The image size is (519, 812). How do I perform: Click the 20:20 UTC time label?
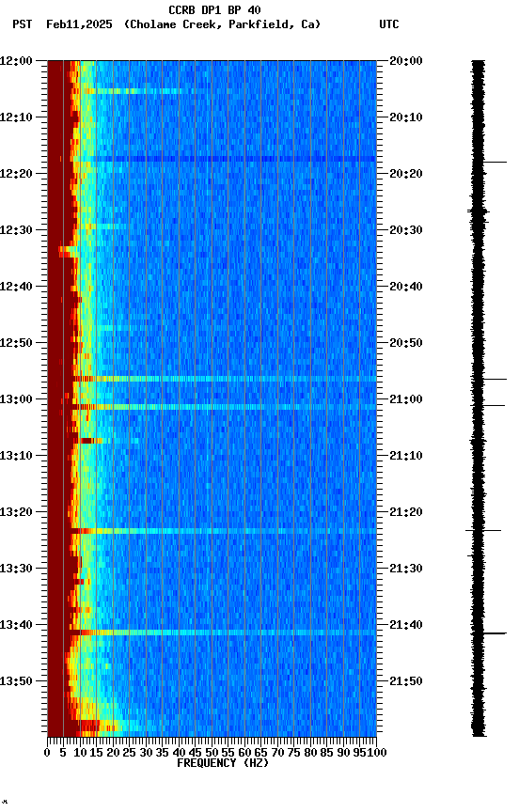coord(406,174)
